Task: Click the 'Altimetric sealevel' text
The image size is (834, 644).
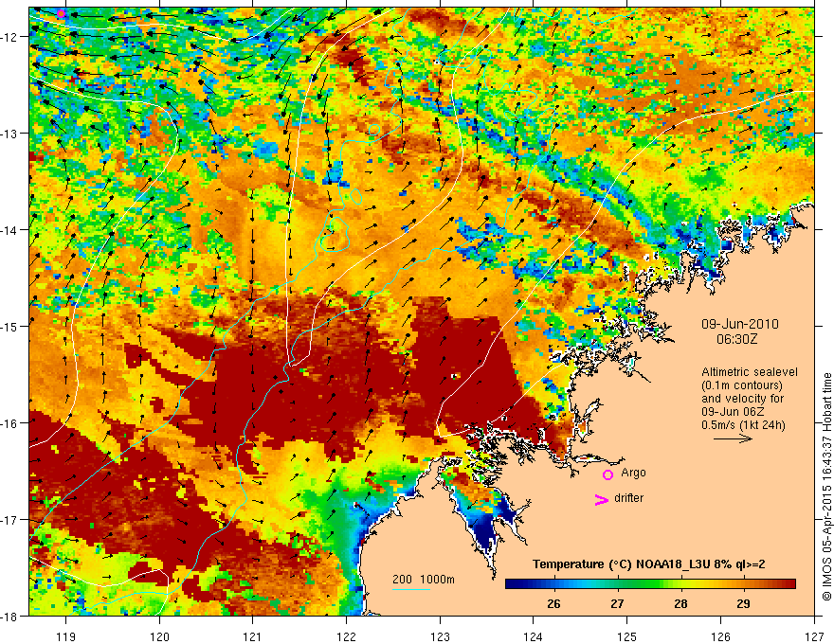Action: 750,372
